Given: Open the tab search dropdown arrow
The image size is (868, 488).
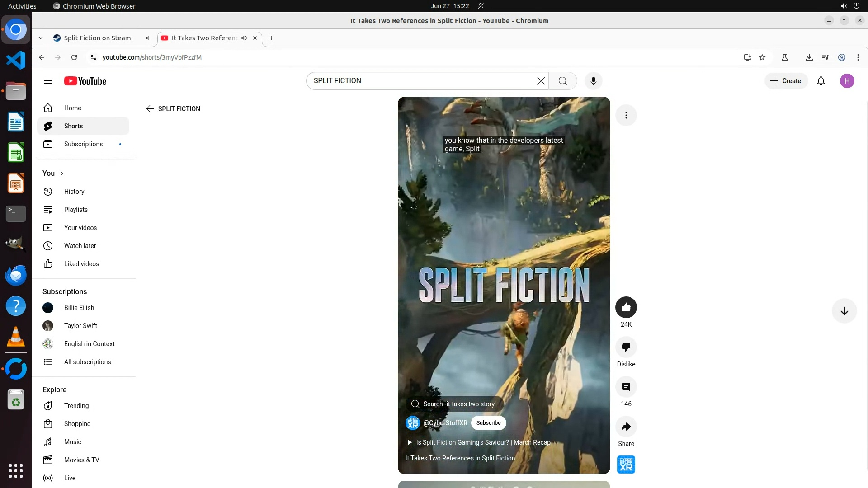Looking at the screenshot, I should pos(41,38).
